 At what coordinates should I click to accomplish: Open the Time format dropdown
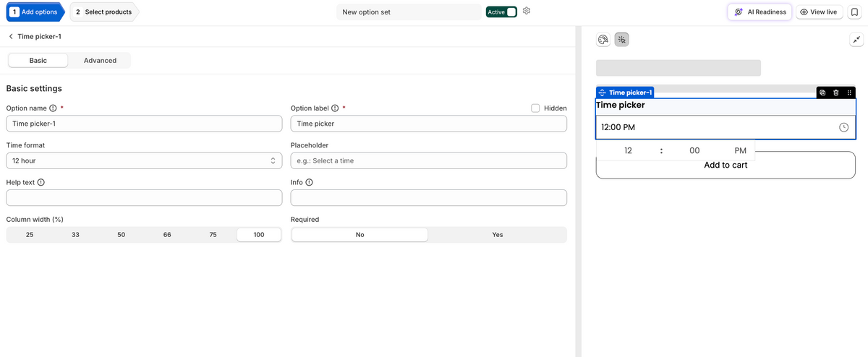(144, 160)
